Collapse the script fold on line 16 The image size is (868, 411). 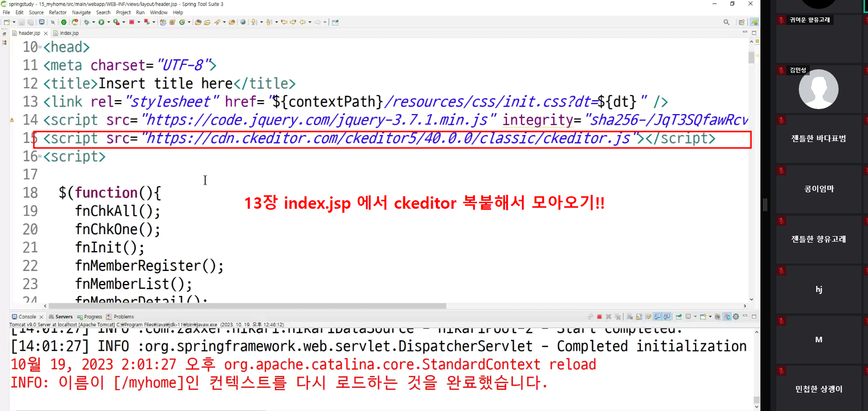(x=40, y=156)
